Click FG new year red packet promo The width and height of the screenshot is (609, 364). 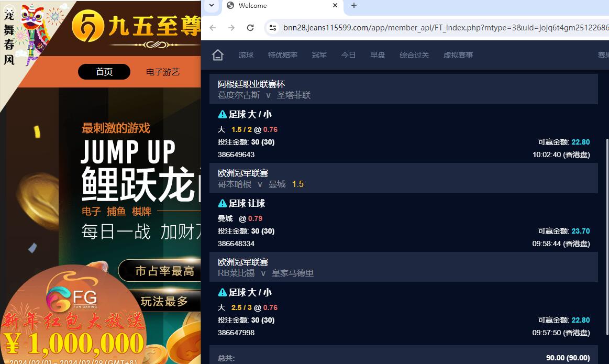tap(73, 315)
